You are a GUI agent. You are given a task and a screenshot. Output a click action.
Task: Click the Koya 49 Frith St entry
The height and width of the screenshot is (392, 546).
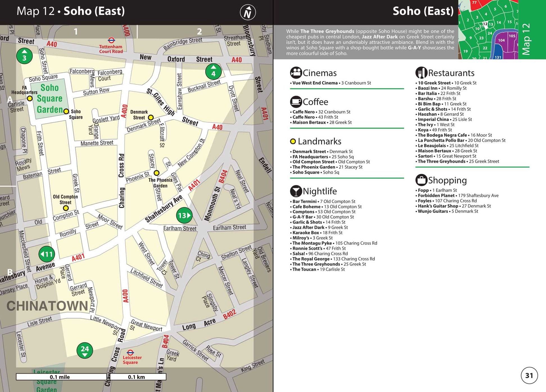tap(434, 130)
